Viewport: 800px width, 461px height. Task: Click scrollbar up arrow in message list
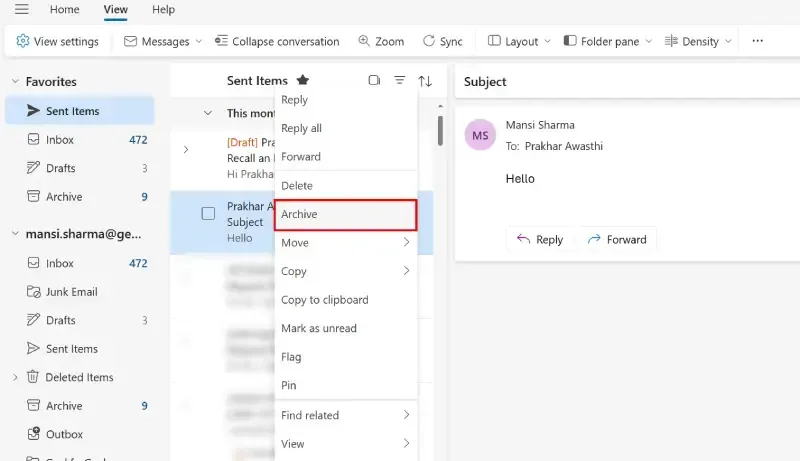coord(440,106)
